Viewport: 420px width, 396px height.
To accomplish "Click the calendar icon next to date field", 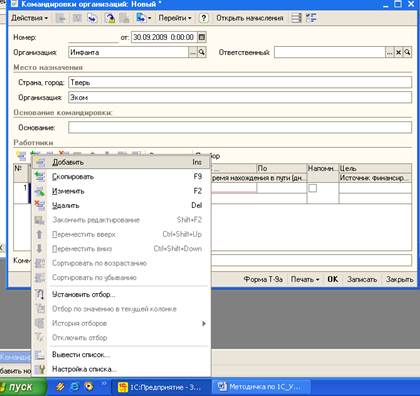I will (x=202, y=37).
